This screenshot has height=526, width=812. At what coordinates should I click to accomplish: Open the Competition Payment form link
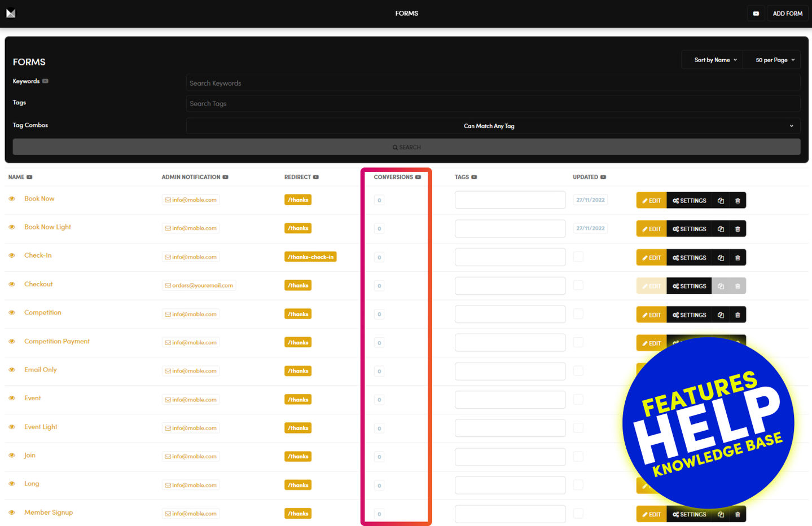(57, 341)
